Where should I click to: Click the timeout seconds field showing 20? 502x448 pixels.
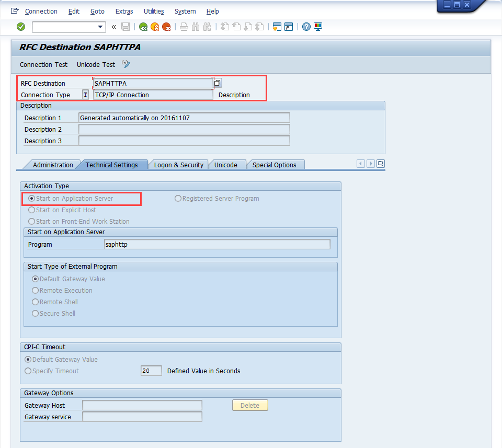coord(151,371)
